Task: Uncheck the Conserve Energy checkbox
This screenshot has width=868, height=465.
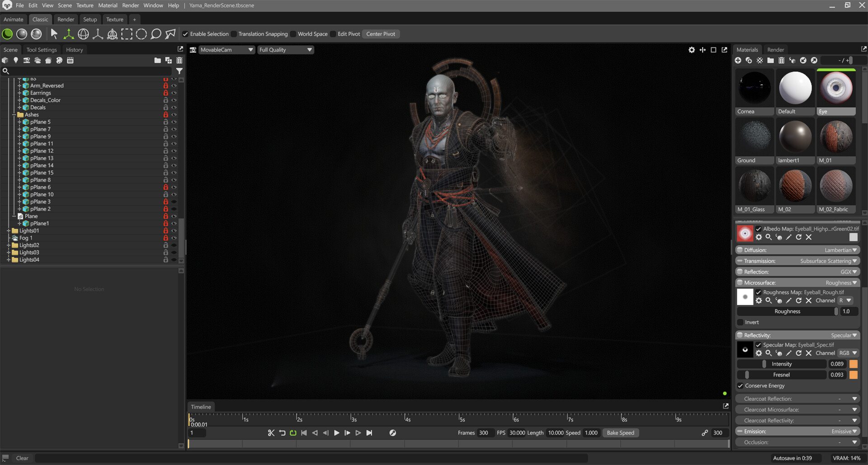Action: pos(741,386)
